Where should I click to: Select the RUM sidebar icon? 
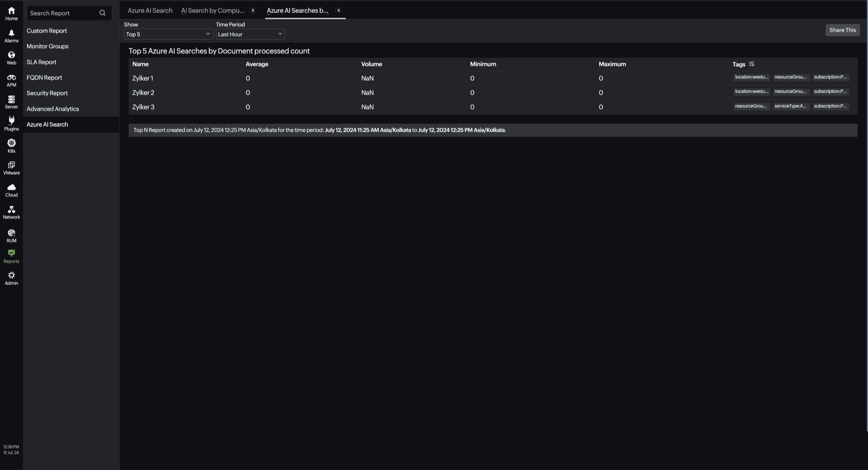point(11,232)
